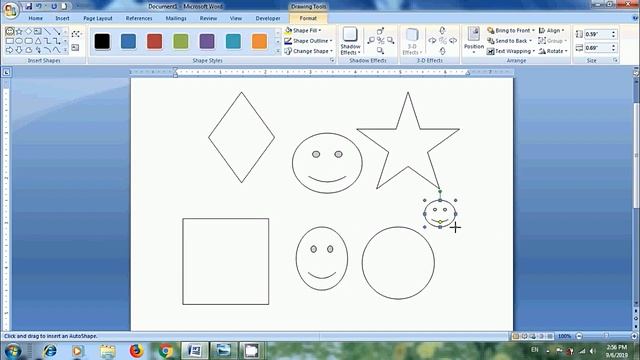Open the Format tab under Drawing Tools
640x360 pixels.
(x=308, y=18)
